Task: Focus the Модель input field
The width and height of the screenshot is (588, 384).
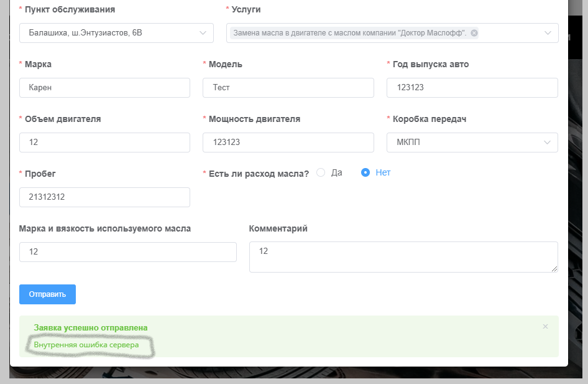Action: [288, 88]
